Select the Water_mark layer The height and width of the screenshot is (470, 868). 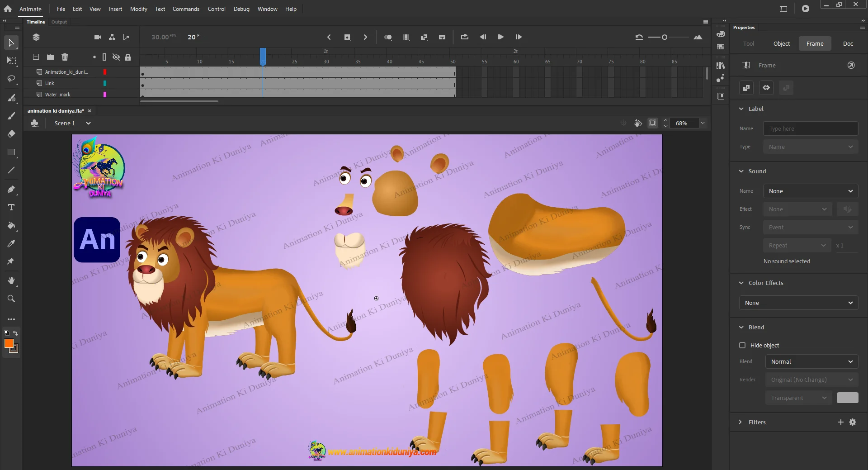click(58, 95)
